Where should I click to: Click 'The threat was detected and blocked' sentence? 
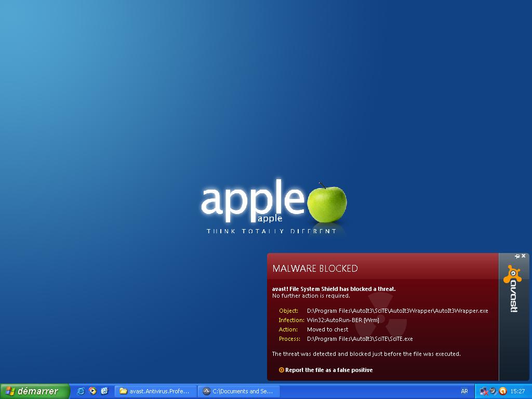(366, 354)
